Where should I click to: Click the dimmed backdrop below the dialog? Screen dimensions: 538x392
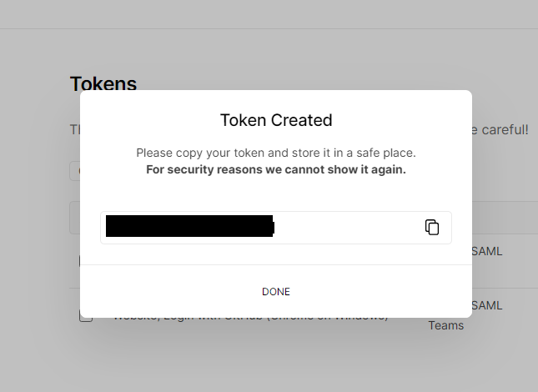pos(269,357)
